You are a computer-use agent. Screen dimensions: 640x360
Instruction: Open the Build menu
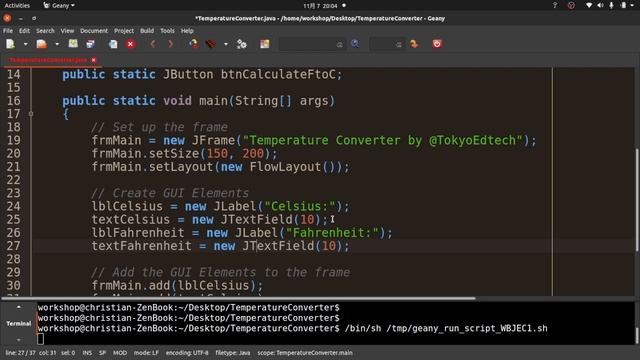pos(147,31)
